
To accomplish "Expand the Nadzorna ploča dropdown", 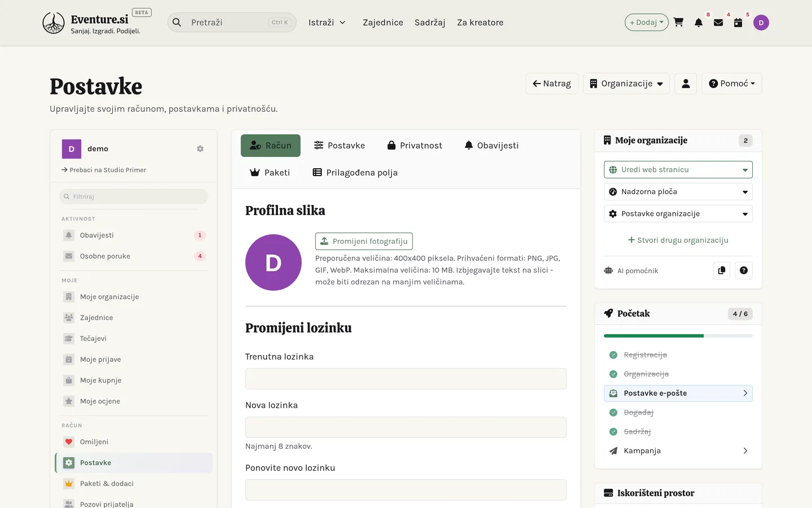I will pos(678,192).
